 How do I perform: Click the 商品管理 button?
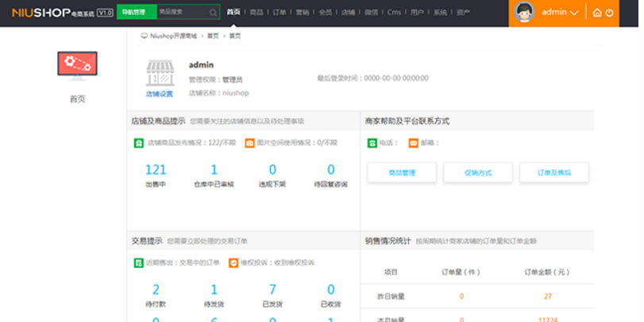pyautogui.click(x=402, y=173)
